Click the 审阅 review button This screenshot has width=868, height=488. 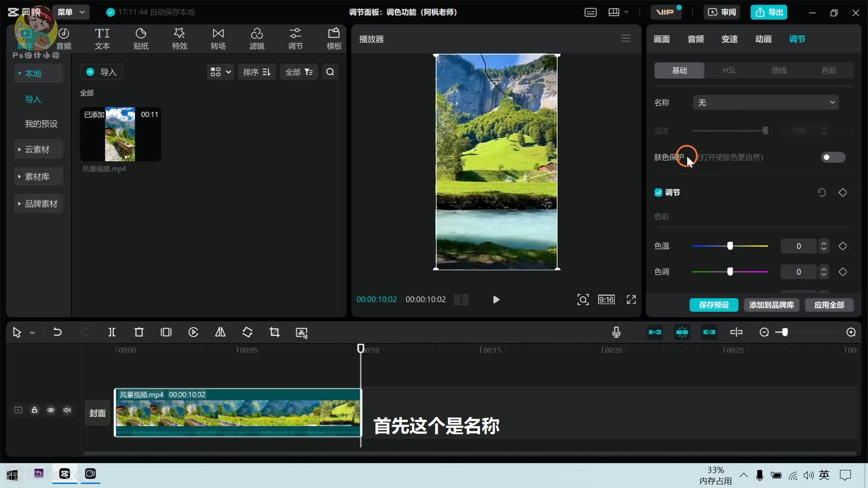(x=722, y=12)
